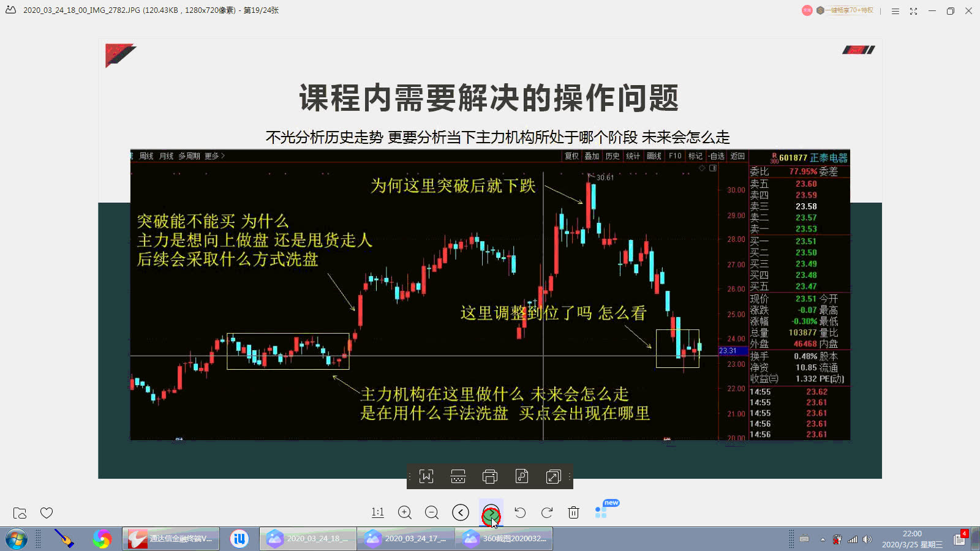Show the image at 1:1 actual size

(x=378, y=512)
